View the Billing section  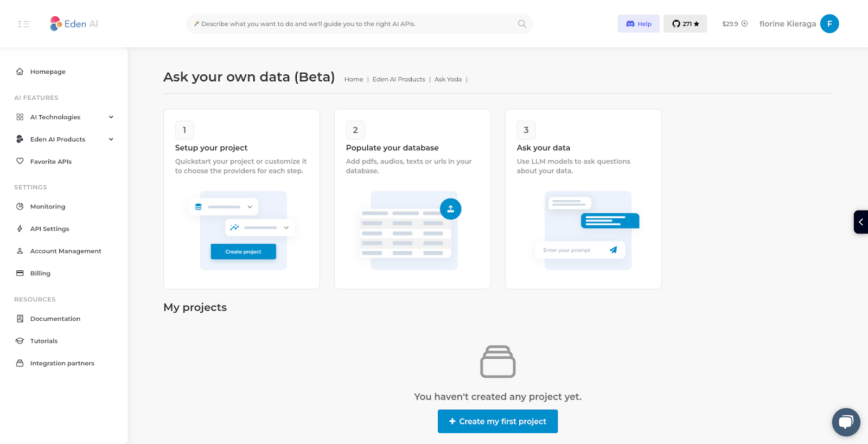40,273
